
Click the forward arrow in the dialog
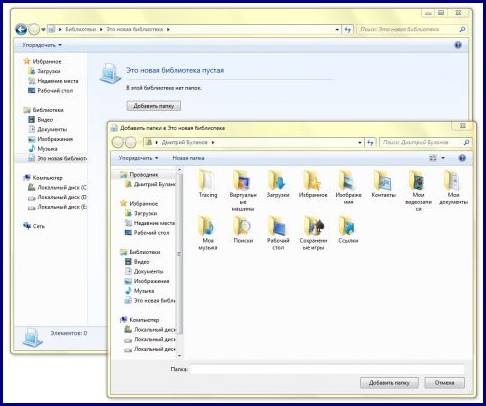(131, 143)
